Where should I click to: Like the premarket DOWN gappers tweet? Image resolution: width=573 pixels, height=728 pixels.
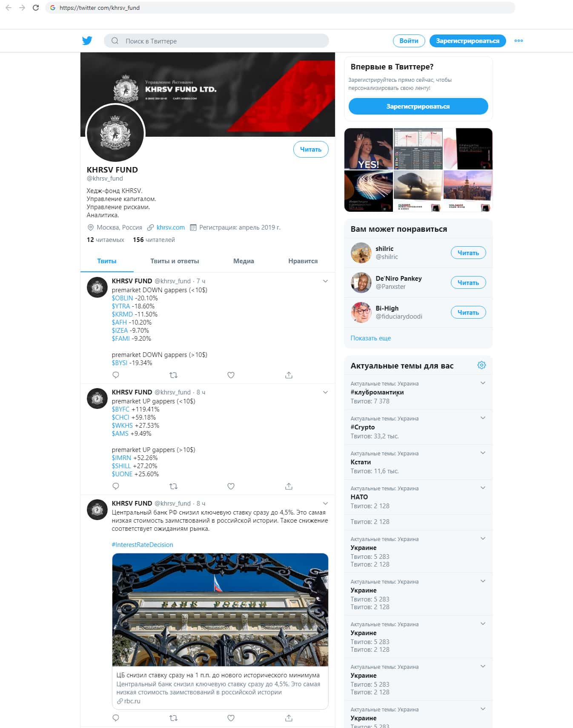[231, 375]
